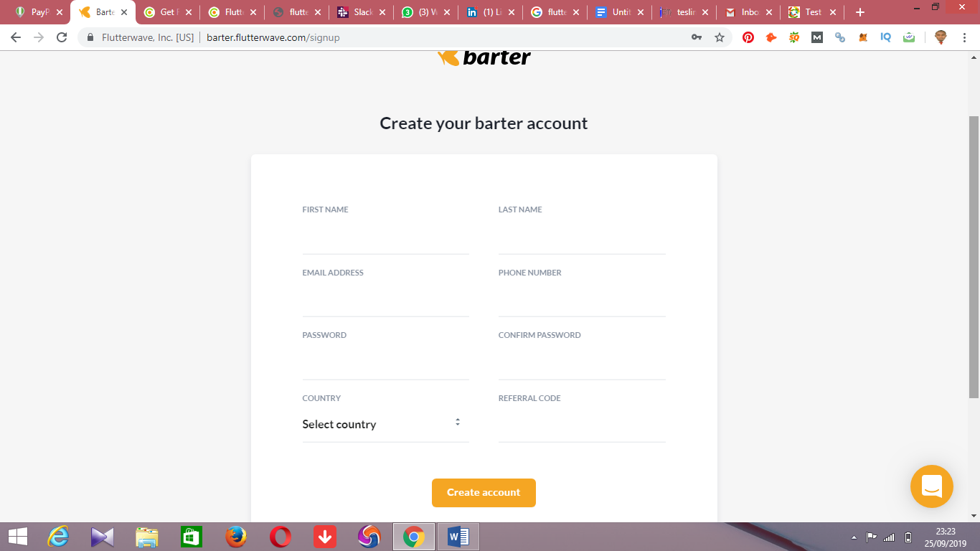Click the Last Name input field
The width and height of the screenshot is (980, 551).
point(582,237)
